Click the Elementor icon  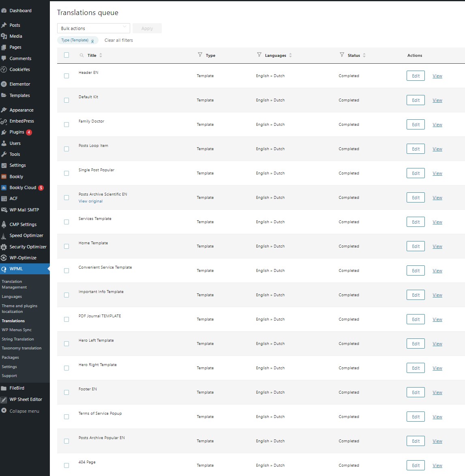click(x=4, y=84)
